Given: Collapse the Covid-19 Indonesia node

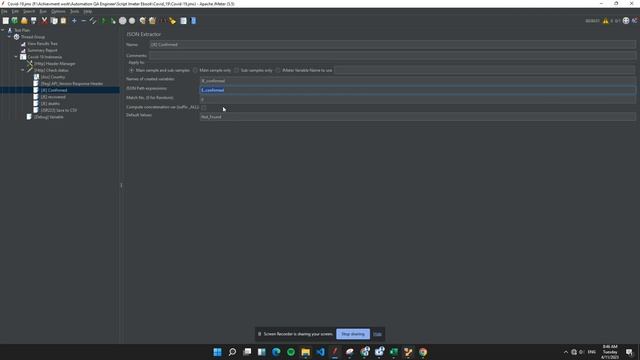Looking at the screenshot, I should click(x=16, y=57).
